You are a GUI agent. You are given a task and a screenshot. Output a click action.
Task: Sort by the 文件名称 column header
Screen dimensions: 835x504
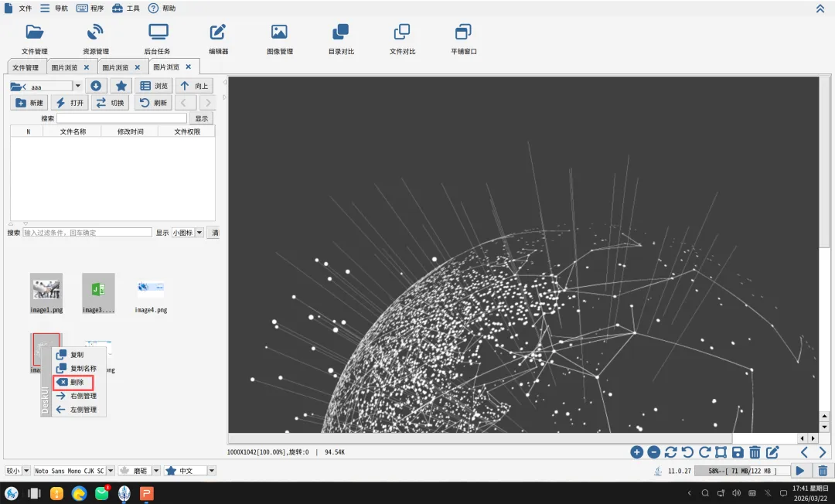73,131
